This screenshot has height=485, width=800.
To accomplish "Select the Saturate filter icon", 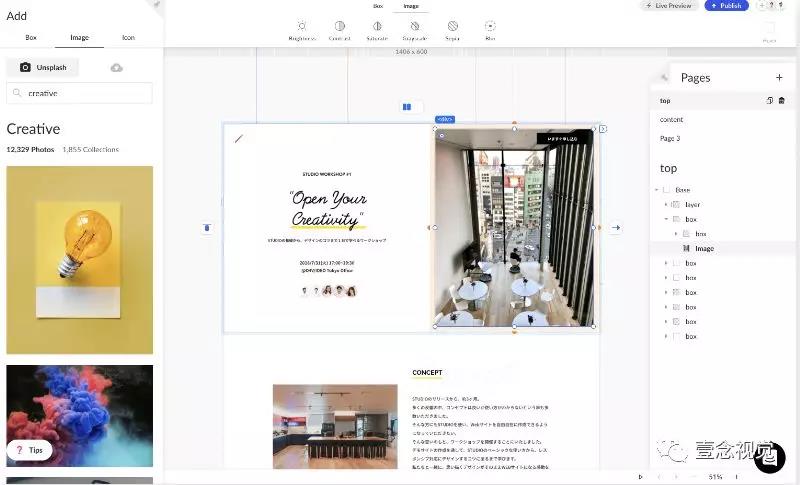I will coord(378,26).
